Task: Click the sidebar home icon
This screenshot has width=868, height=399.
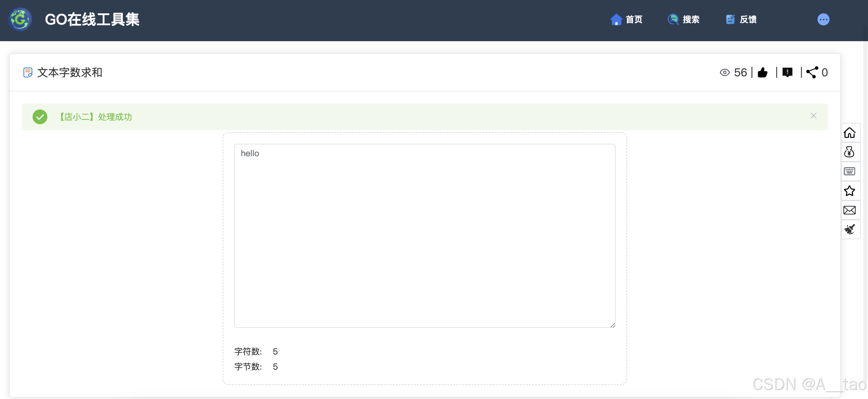Action: click(849, 133)
